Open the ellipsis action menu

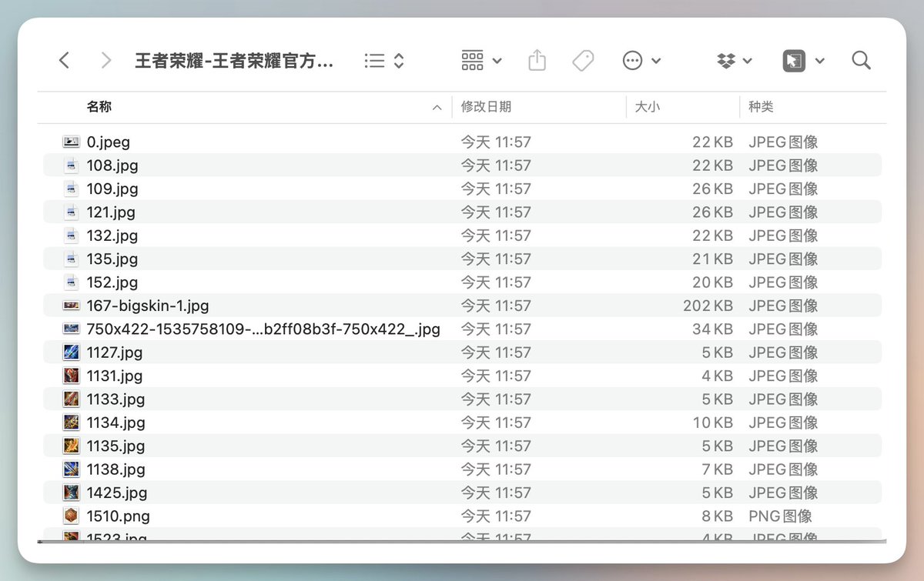(641, 61)
